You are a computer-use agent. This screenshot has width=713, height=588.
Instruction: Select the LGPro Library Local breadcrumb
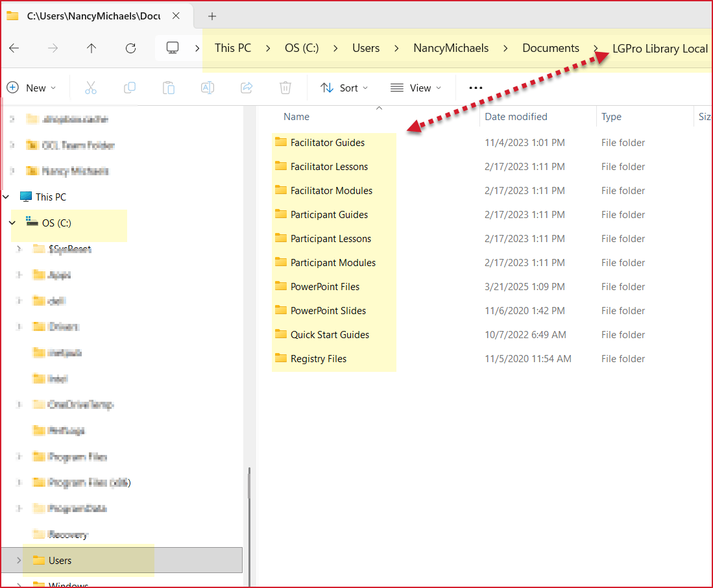coord(660,49)
